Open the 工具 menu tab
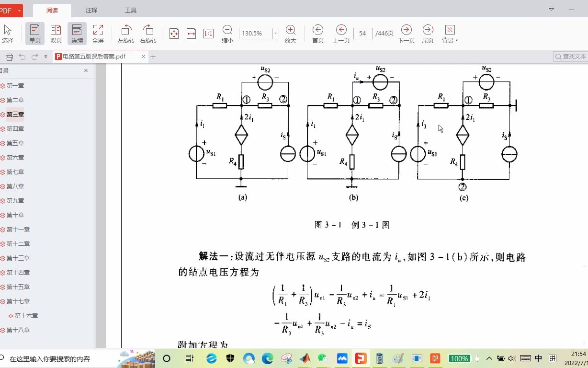 tap(130, 10)
